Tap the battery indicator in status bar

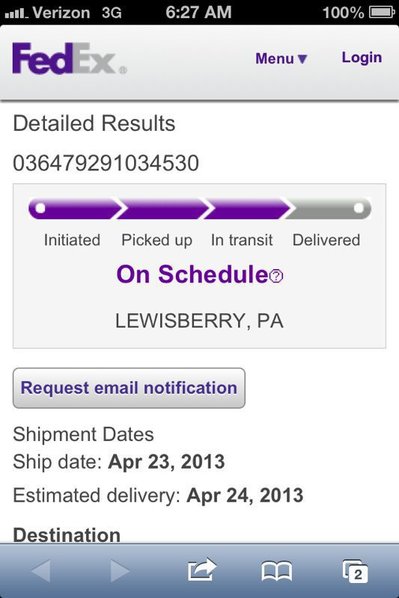pyautogui.click(x=381, y=13)
